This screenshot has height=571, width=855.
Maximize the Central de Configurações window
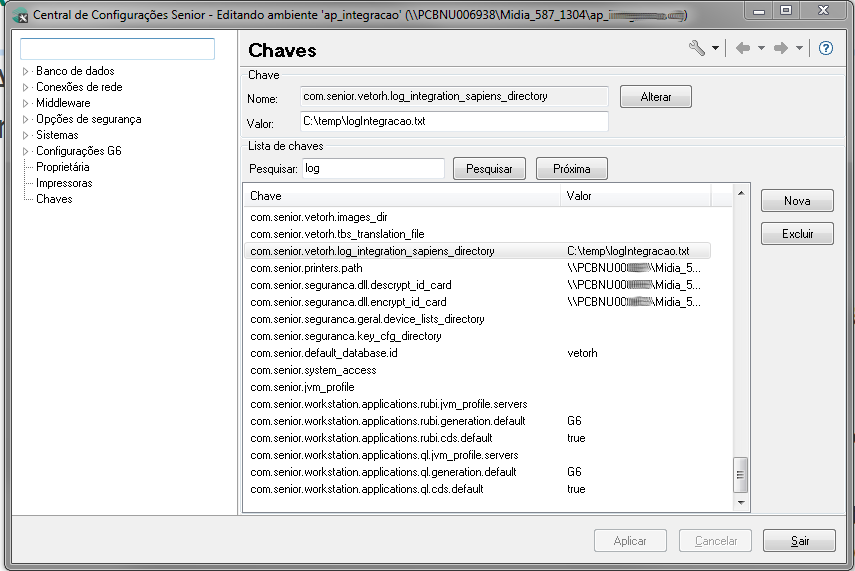click(786, 11)
